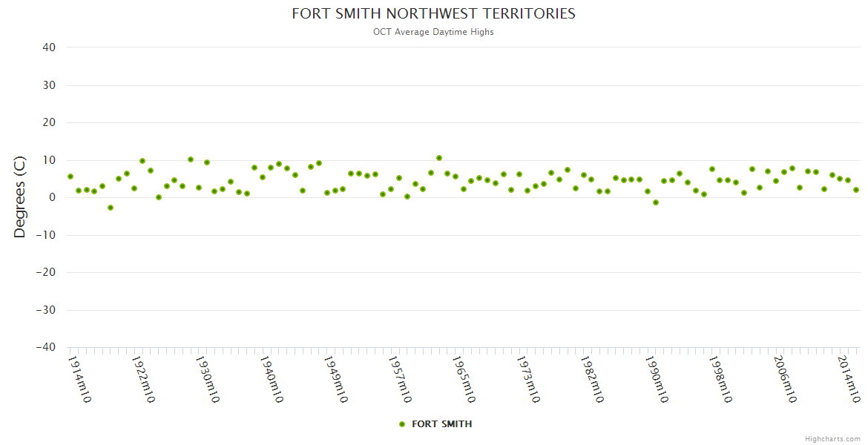This screenshot has width=868, height=445.
Task: Open the Highcharts.com credits link
Action: point(832,438)
